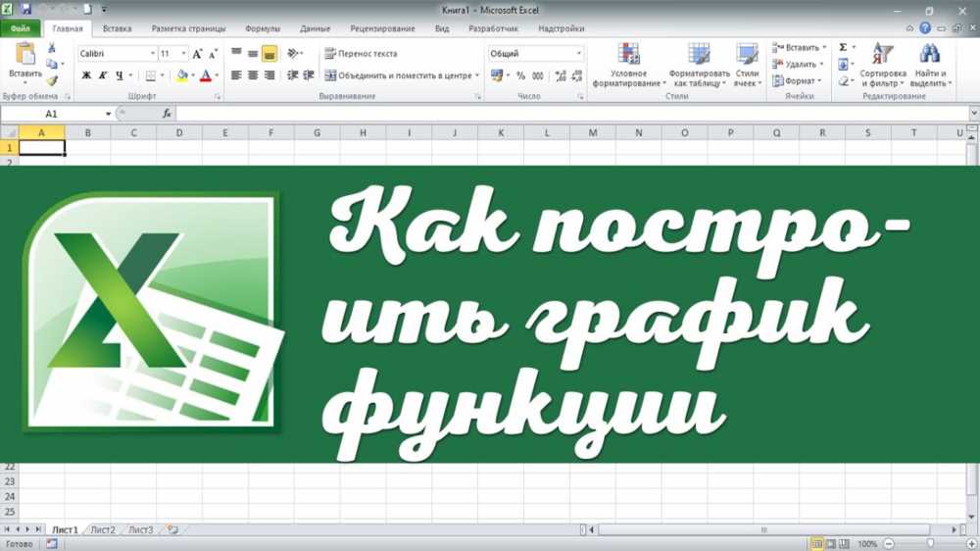Click the Fill down arrow icon
Viewport: 980px width, 551px height.
(x=843, y=65)
